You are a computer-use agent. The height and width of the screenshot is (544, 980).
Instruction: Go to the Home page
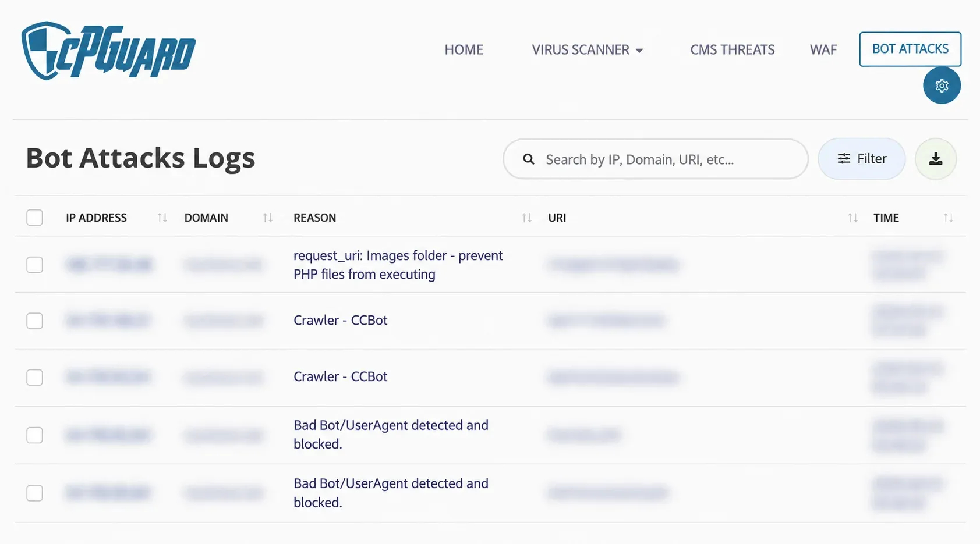pyautogui.click(x=464, y=50)
